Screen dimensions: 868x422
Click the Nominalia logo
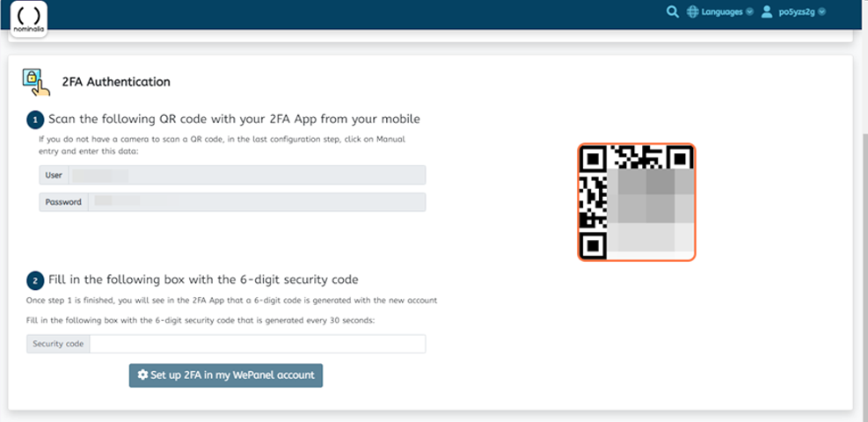pos(29,18)
